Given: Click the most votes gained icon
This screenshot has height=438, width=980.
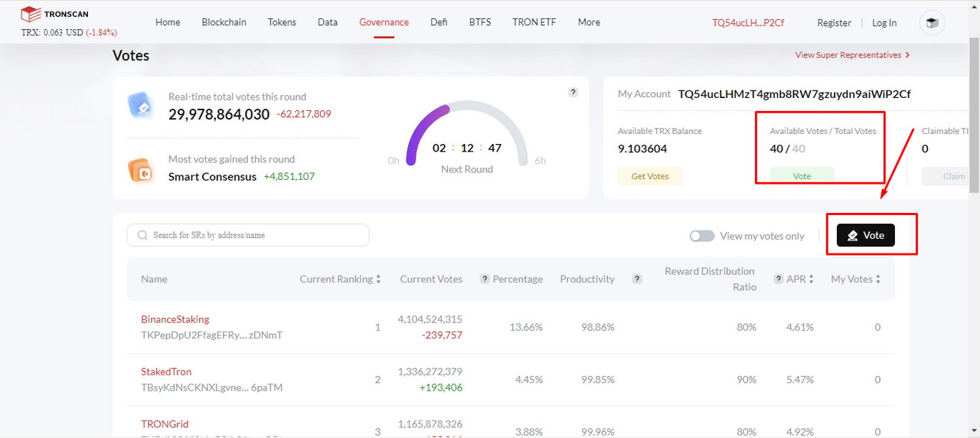Looking at the screenshot, I should point(142,170).
